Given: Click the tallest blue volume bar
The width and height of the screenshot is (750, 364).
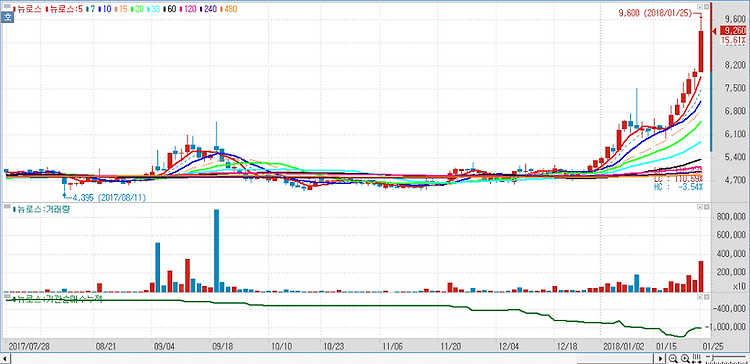Looking at the screenshot, I should click(x=216, y=251).
